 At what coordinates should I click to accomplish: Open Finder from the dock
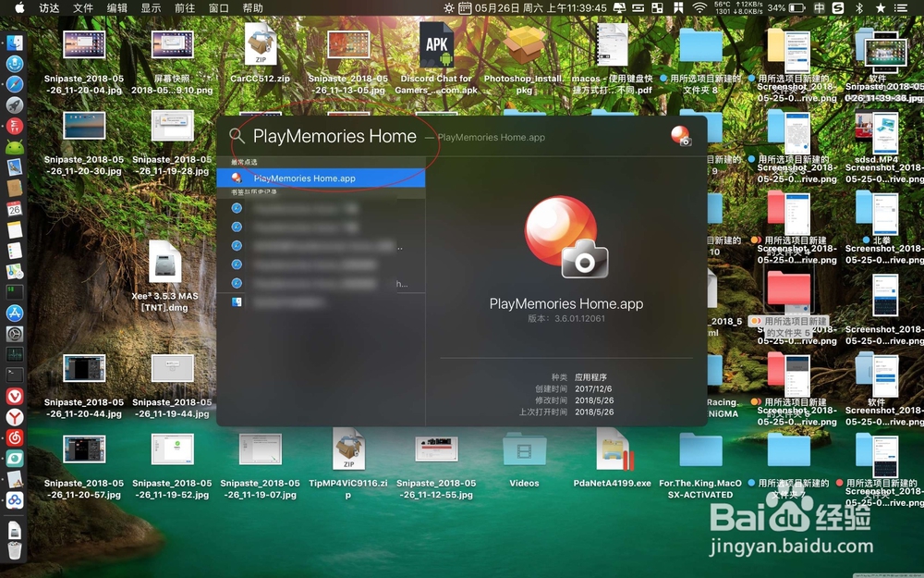pyautogui.click(x=15, y=43)
